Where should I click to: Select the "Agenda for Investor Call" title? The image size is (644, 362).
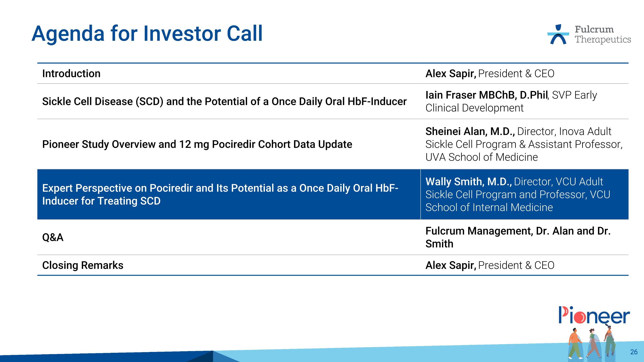click(x=147, y=33)
